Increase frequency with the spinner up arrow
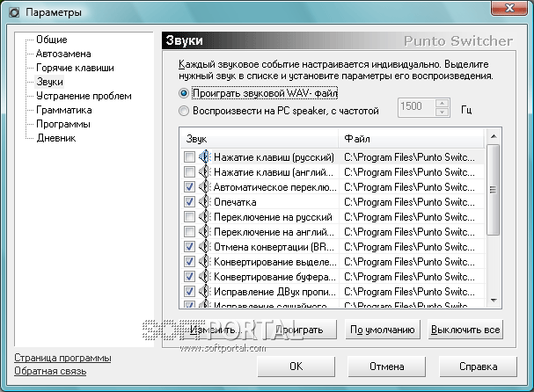Screen dimensions: 534x392 tap(442, 103)
